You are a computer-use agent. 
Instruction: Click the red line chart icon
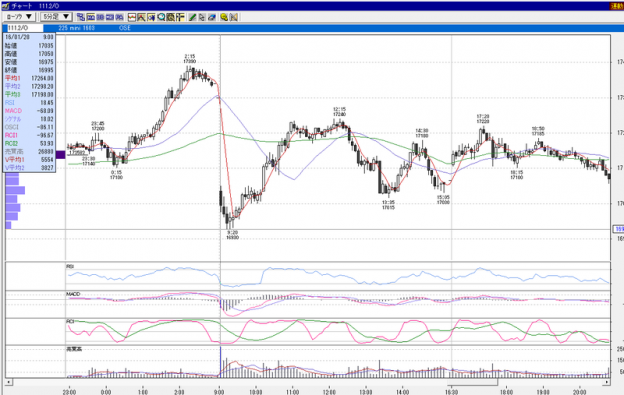pos(132,17)
